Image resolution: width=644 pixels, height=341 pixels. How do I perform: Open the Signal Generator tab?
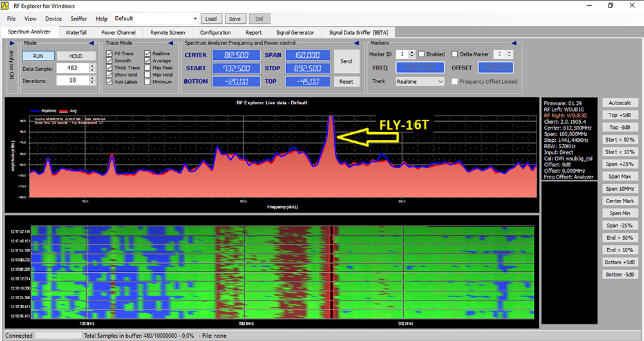[x=294, y=32]
